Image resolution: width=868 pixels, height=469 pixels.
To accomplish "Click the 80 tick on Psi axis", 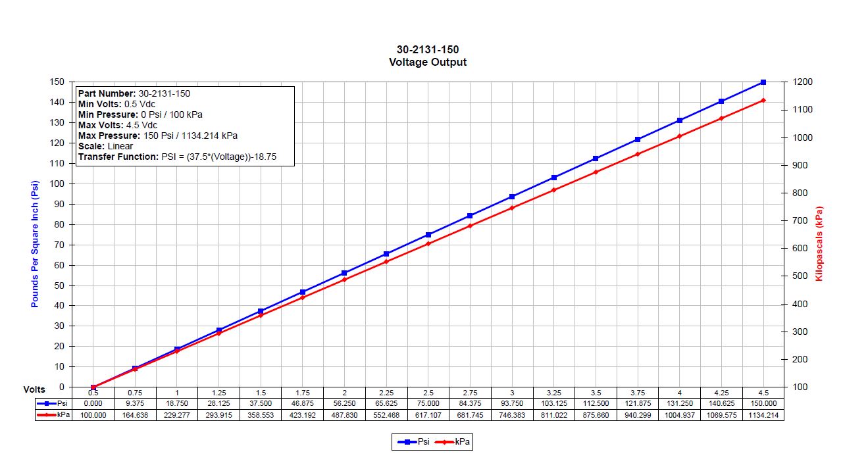I will (60, 224).
